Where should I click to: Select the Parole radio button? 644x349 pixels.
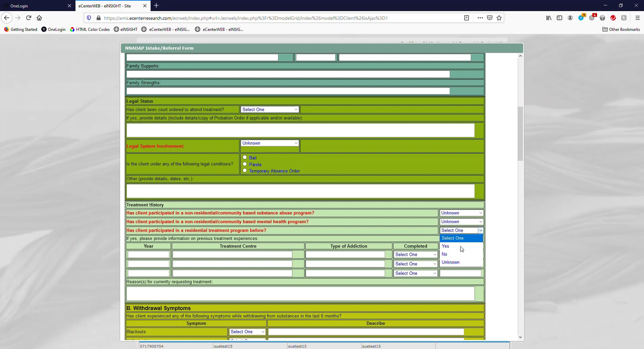coord(245,164)
